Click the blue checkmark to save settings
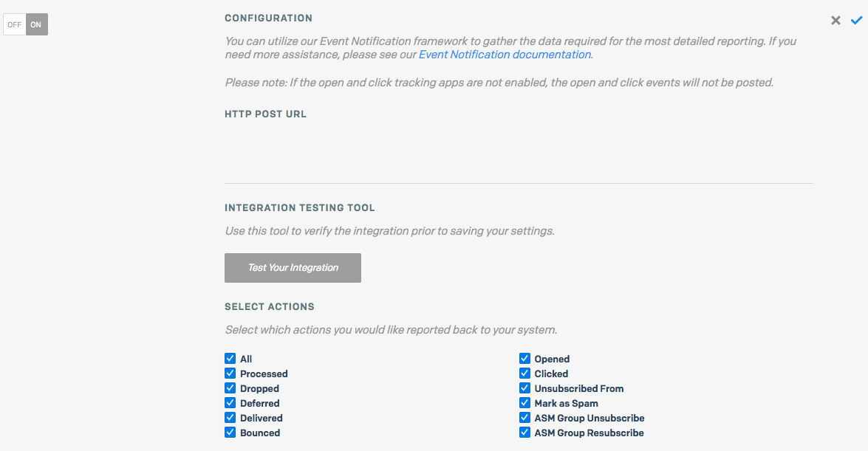 tap(856, 21)
